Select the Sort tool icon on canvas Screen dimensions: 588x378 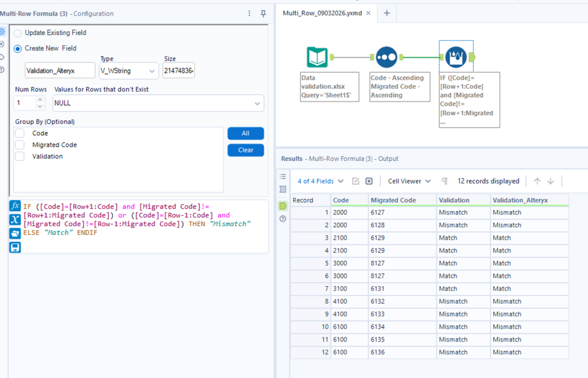pos(386,57)
